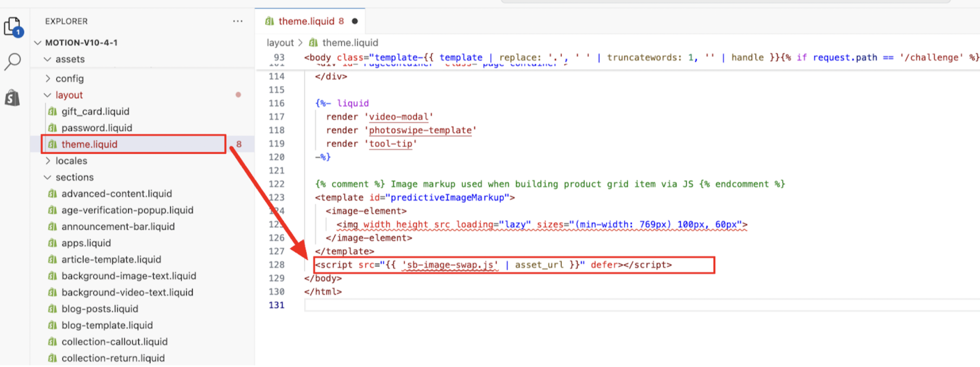The image size is (980, 367).
Task: Open apps.liquid section file
Action: click(86, 243)
